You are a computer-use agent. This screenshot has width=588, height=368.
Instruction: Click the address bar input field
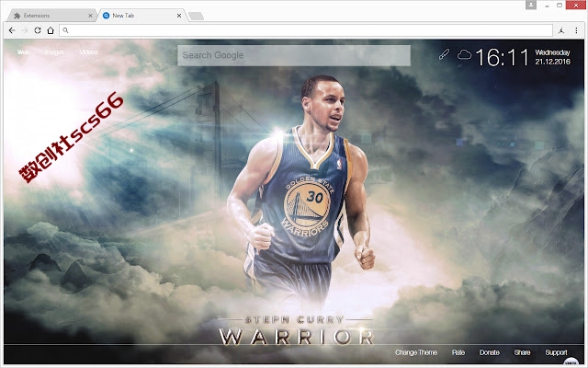[306, 30]
